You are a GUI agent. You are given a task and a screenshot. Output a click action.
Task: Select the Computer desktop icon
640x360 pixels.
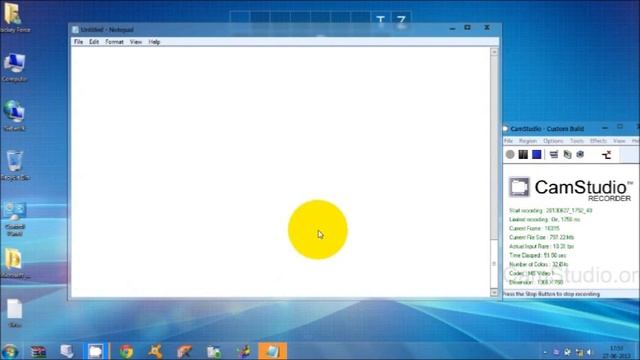tap(15, 68)
